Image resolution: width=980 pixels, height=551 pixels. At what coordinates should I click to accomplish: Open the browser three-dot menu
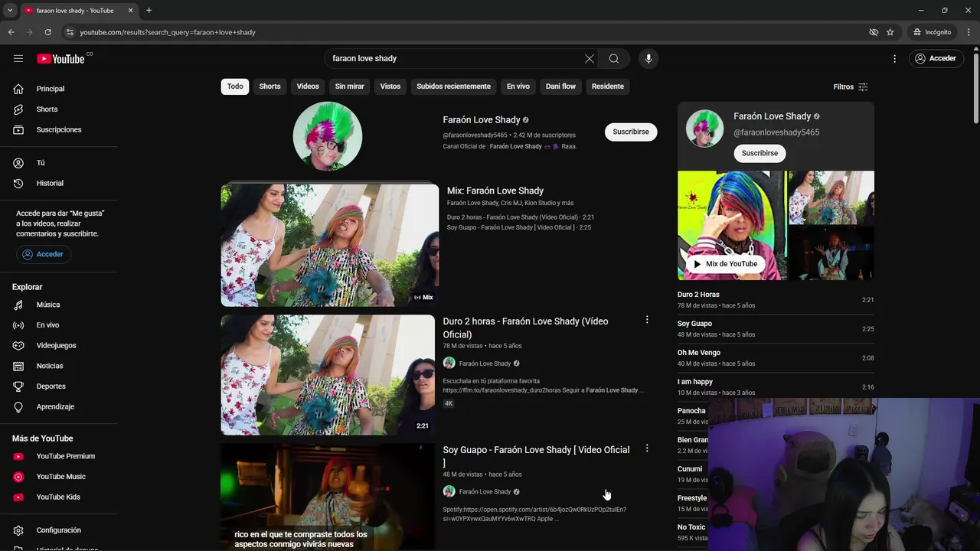(x=969, y=32)
